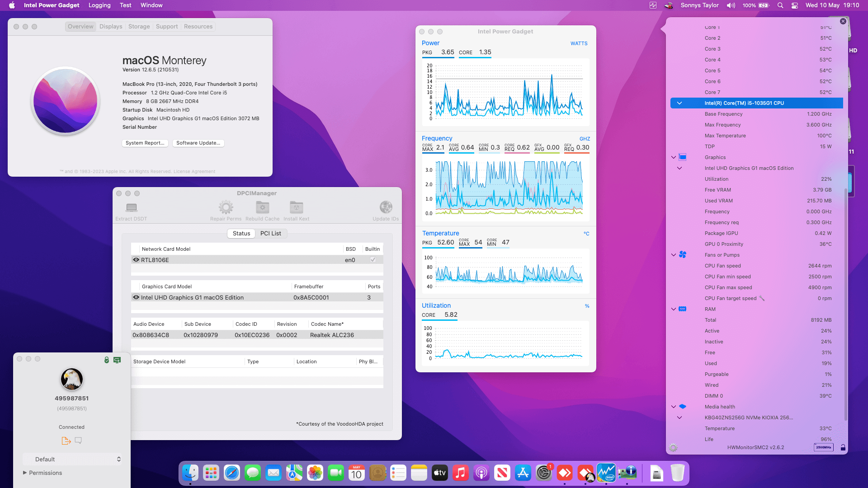The width and height of the screenshot is (868, 488).
Task: Open Finder from the Dock
Action: pyautogui.click(x=190, y=473)
